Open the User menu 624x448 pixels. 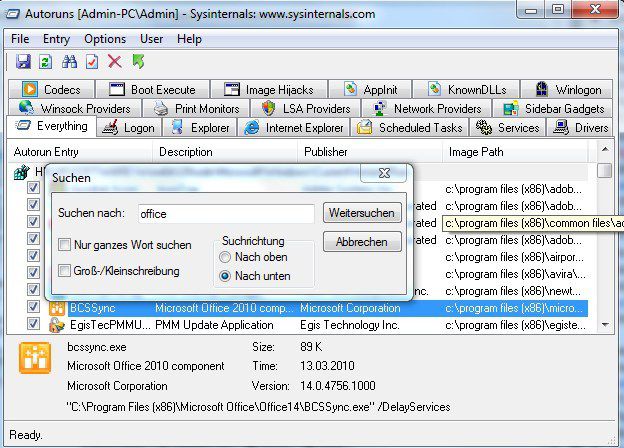pos(151,39)
